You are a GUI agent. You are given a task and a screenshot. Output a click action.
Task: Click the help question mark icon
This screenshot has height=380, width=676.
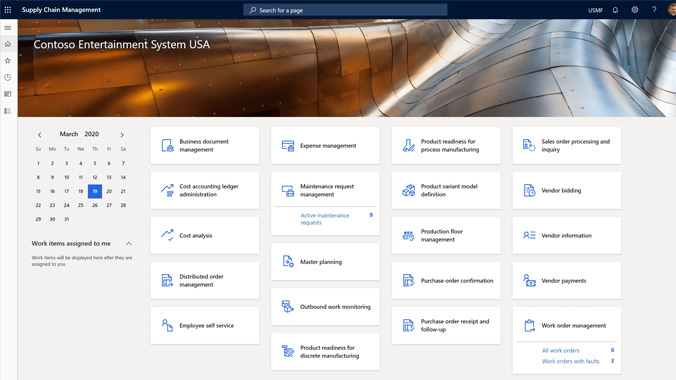point(654,9)
